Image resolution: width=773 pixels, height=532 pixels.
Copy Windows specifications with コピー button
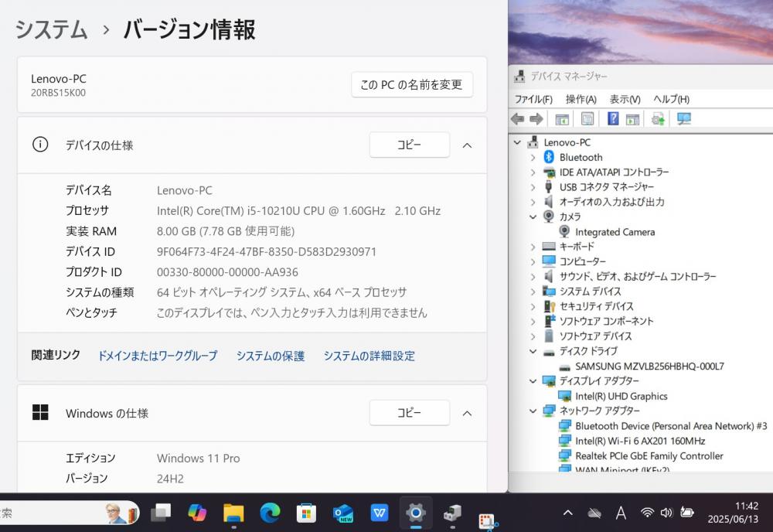(409, 413)
